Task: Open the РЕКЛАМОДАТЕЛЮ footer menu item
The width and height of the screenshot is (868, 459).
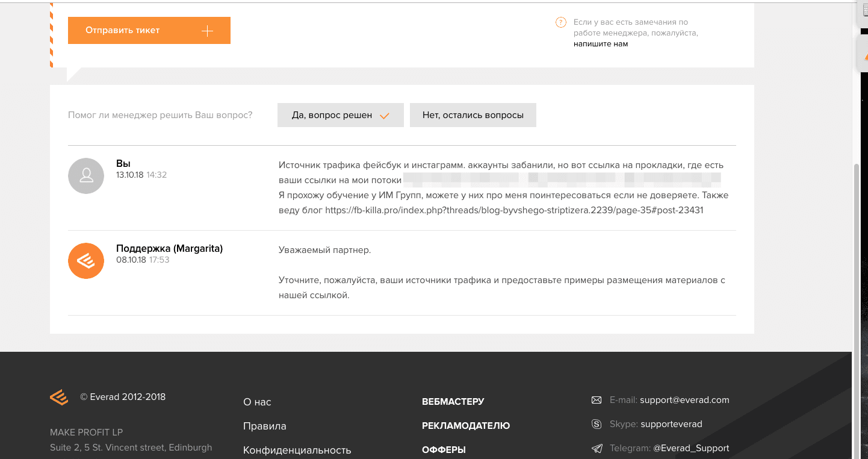Action: click(466, 426)
